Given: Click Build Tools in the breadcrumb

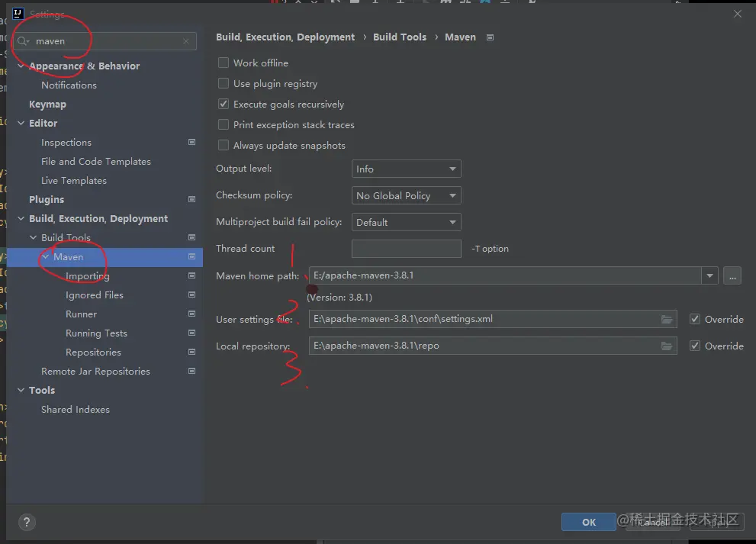Looking at the screenshot, I should pos(399,37).
